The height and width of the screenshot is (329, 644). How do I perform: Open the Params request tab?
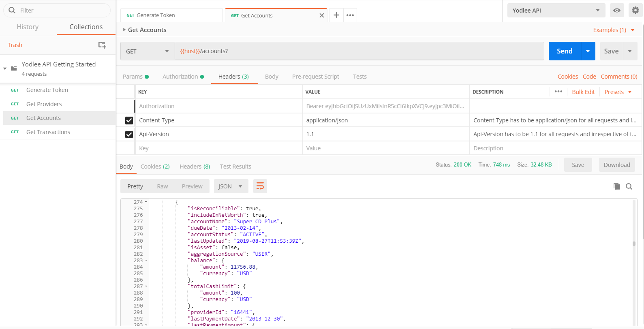tap(136, 77)
